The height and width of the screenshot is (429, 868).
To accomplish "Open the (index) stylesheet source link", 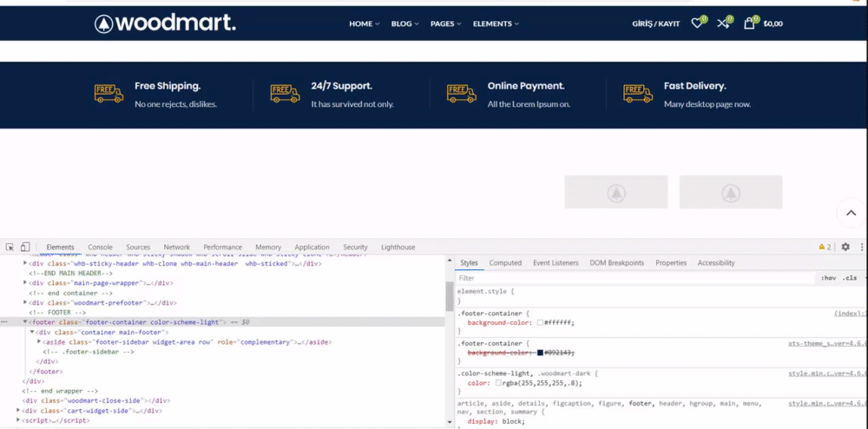I will (849, 313).
